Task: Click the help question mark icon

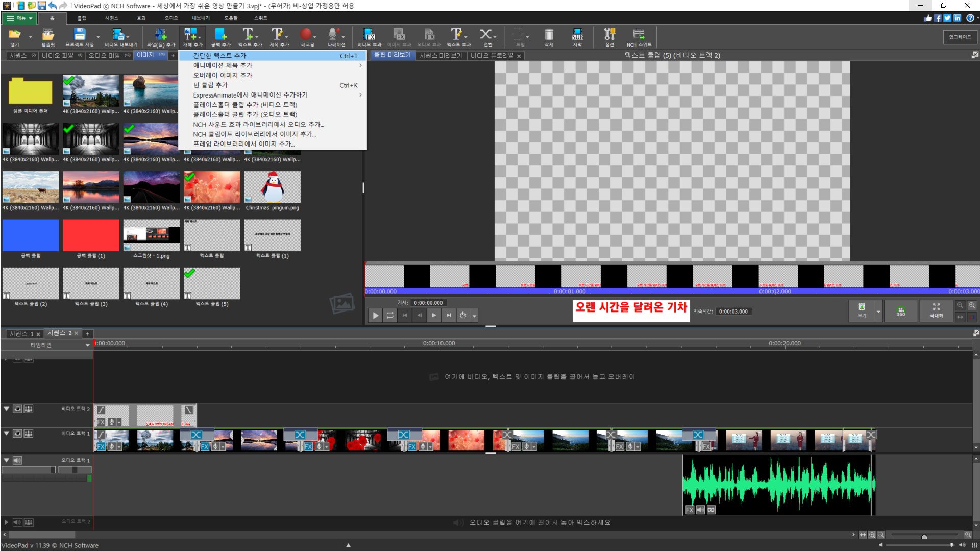Action: pos(970,18)
